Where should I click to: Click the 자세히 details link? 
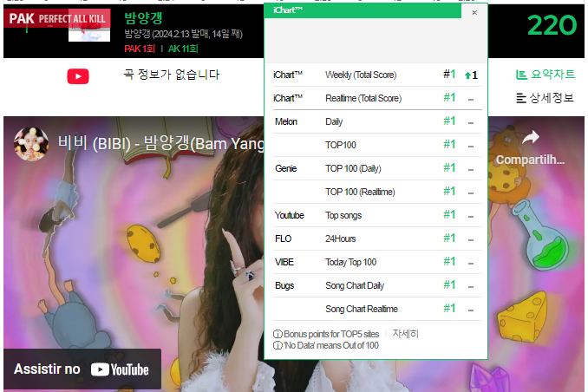pyautogui.click(x=405, y=333)
